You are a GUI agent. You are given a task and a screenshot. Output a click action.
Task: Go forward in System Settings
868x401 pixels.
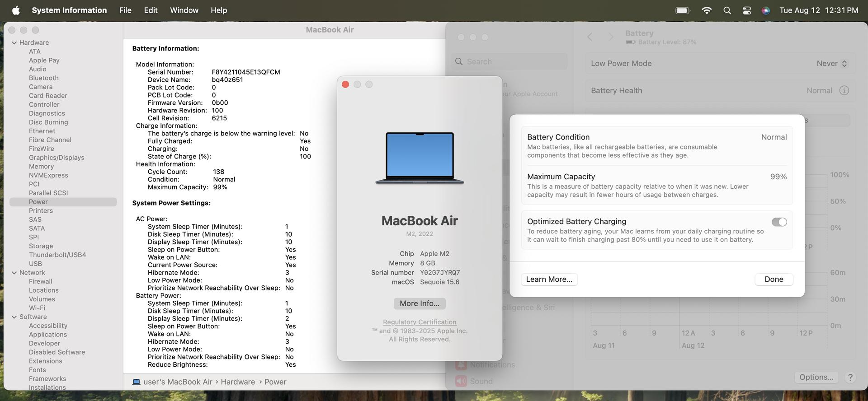tap(611, 37)
